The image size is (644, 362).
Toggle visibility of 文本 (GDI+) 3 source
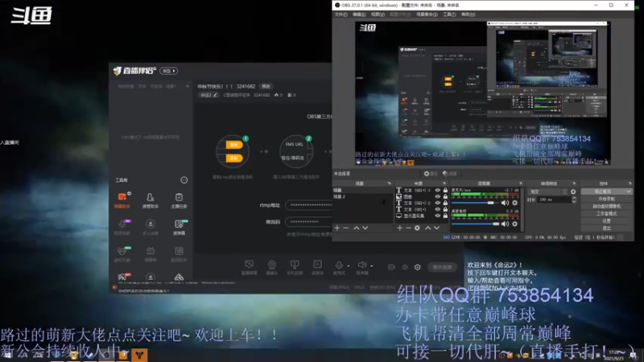pos(438,191)
